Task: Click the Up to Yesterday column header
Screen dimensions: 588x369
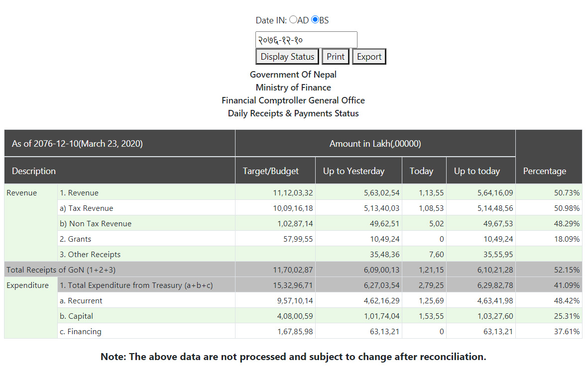Action: coord(353,171)
